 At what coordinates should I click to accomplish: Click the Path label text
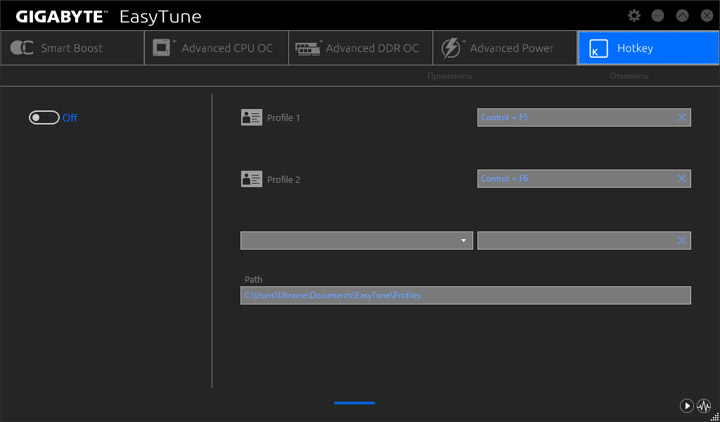coord(253,279)
